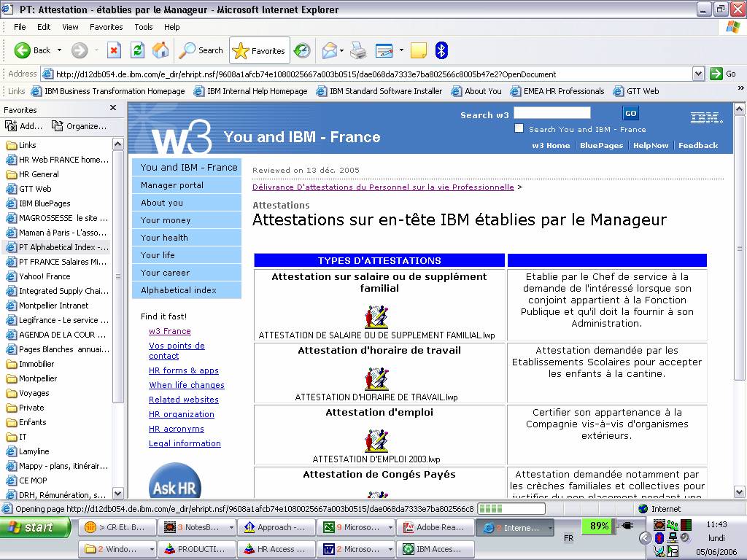
Task: Open the Help menu
Action: 172,27
